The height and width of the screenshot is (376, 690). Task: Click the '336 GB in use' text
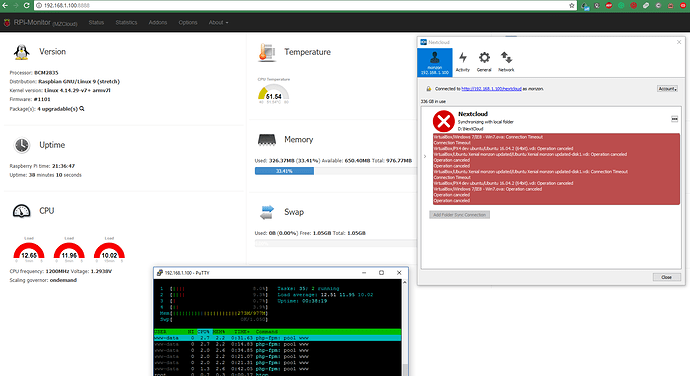[x=433, y=101]
